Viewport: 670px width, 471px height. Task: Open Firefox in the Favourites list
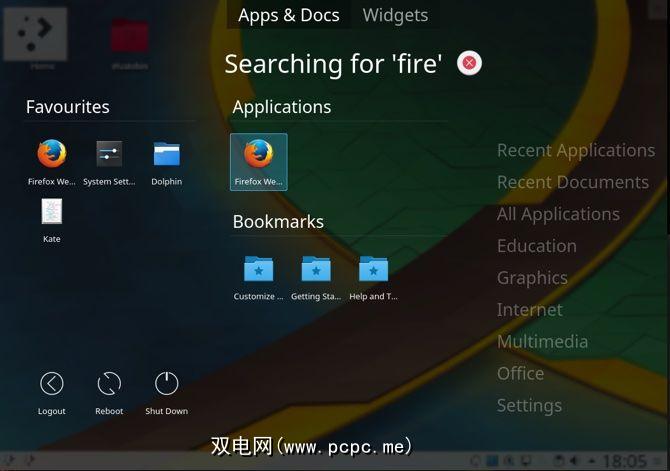[52, 162]
